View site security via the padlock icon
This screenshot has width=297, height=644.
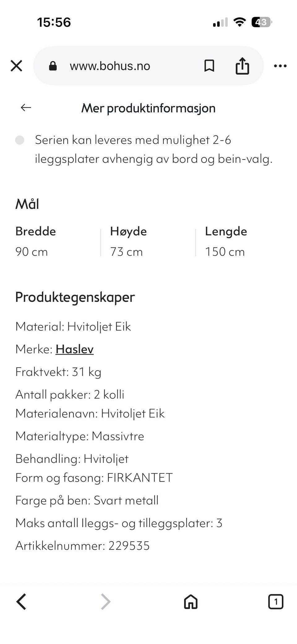point(53,66)
